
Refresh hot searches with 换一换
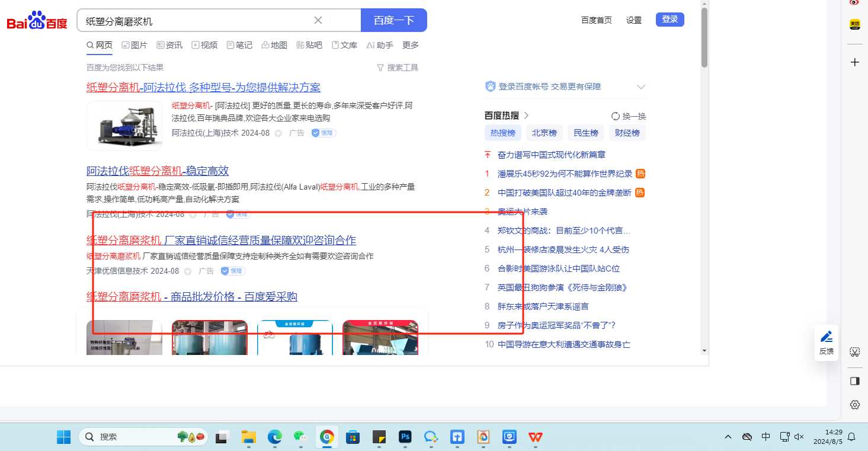point(629,116)
